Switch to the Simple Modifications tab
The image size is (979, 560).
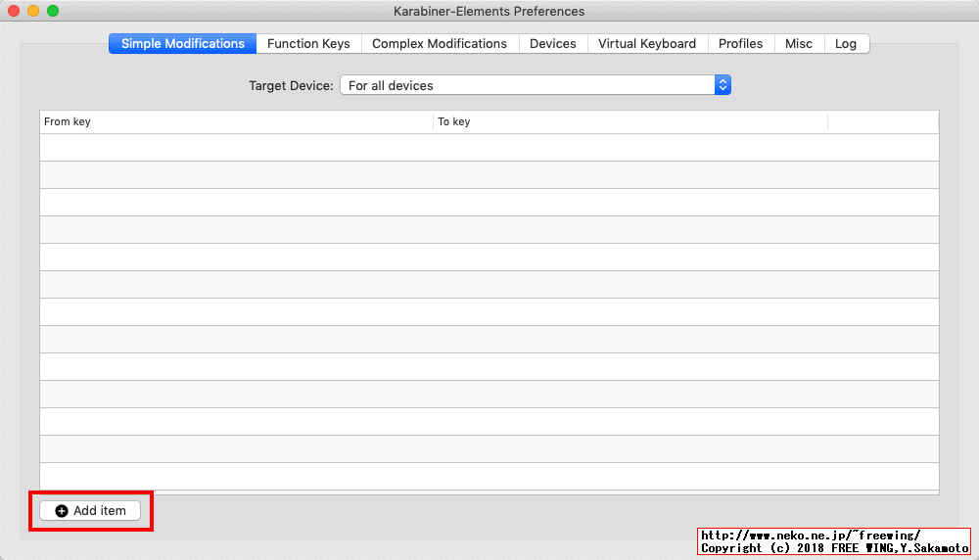click(182, 44)
